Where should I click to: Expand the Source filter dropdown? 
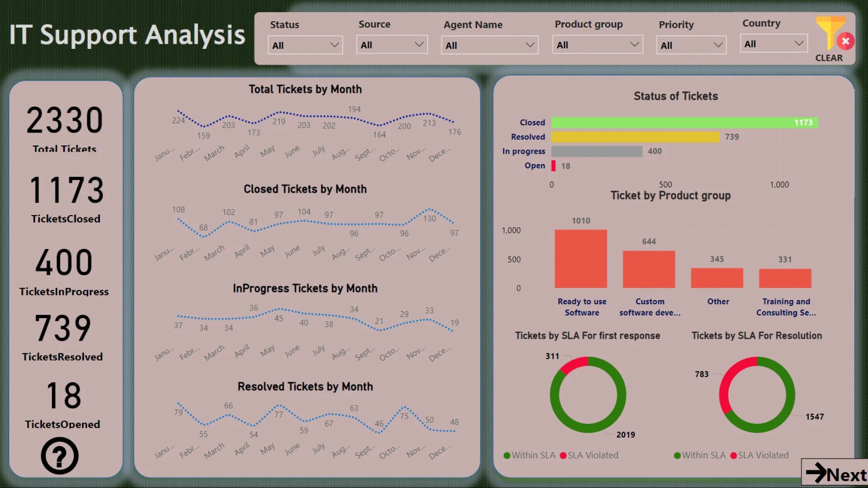click(x=392, y=45)
